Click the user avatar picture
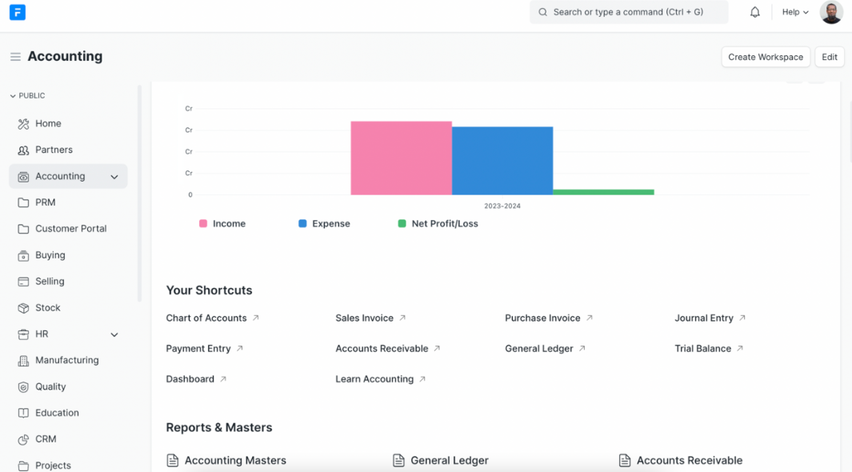The height and width of the screenshot is (472, 852). click(x=830, y=12)
